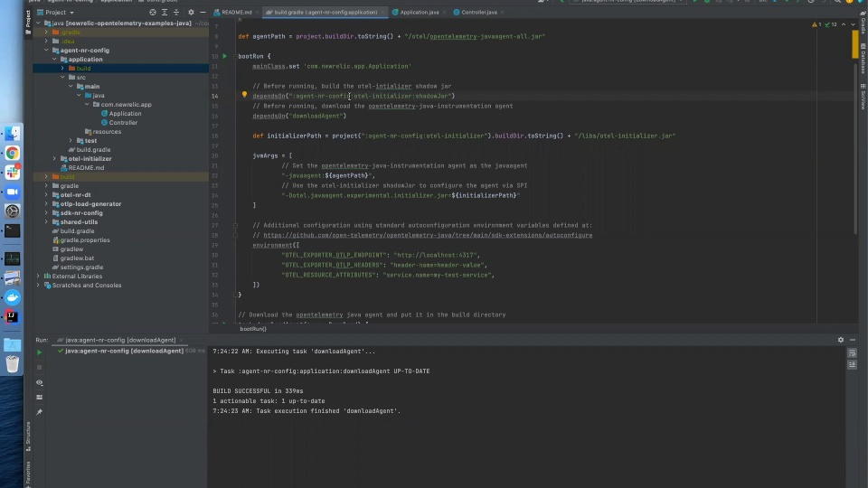Expand the otlp-load-generator module
Viewport: 868px width, 488px height.
[x=46, y=203]
